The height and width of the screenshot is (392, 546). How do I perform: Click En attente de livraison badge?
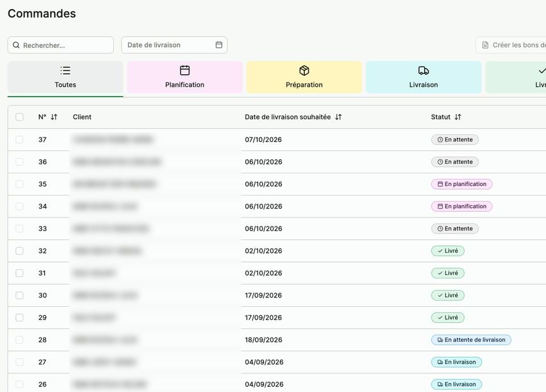coord(471,340)
